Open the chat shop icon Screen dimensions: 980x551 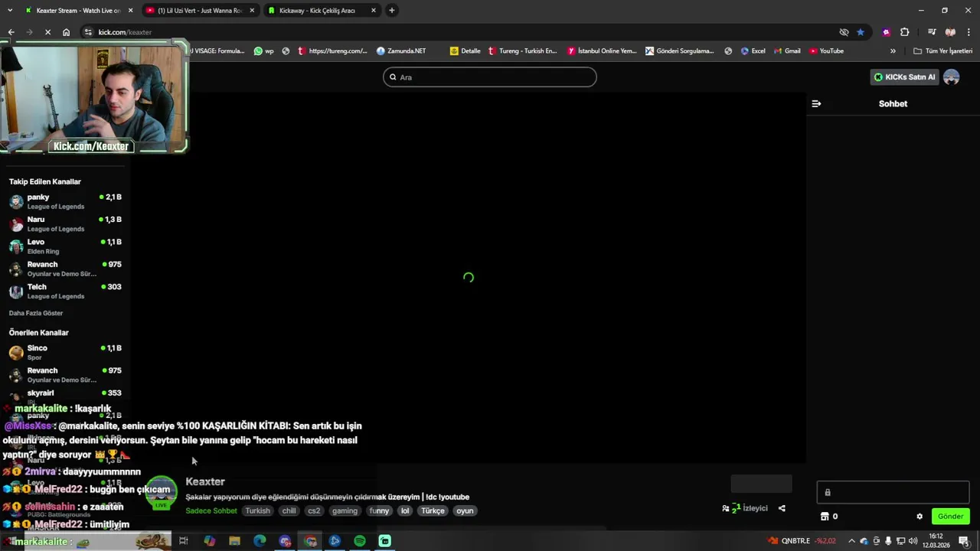pos(825,517)
